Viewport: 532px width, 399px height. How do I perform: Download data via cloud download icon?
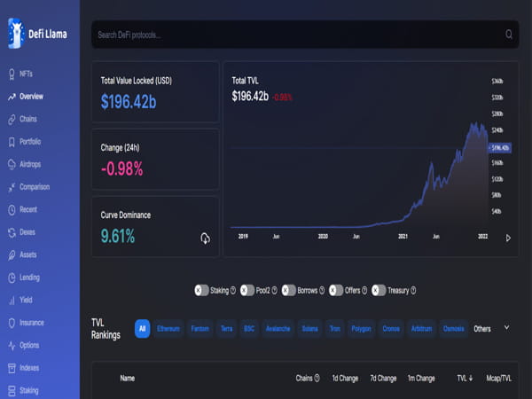point(205,239)
